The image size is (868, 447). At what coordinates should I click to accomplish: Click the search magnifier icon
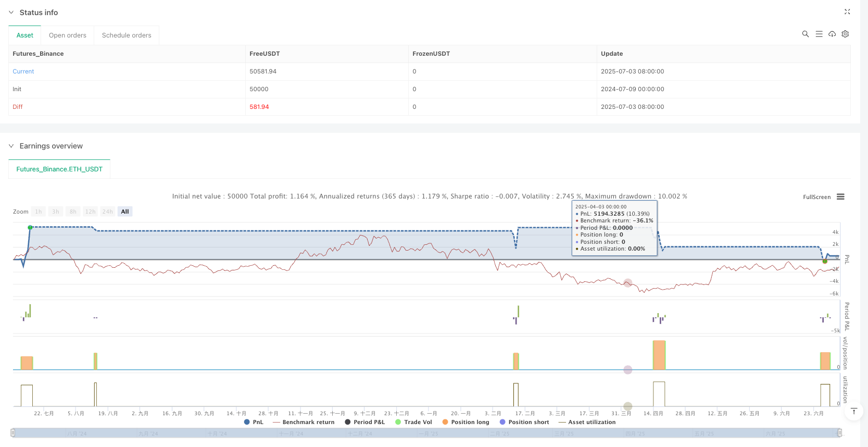(x=805, y=34)
